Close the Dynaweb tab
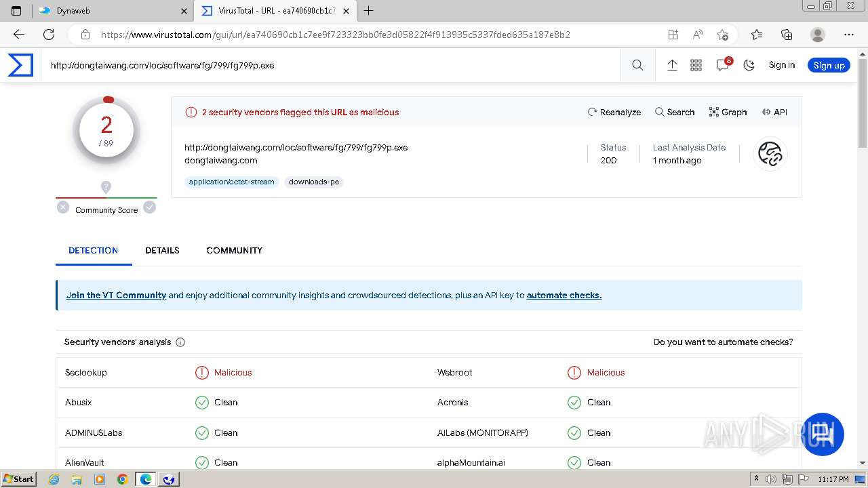 coord(184,11)
